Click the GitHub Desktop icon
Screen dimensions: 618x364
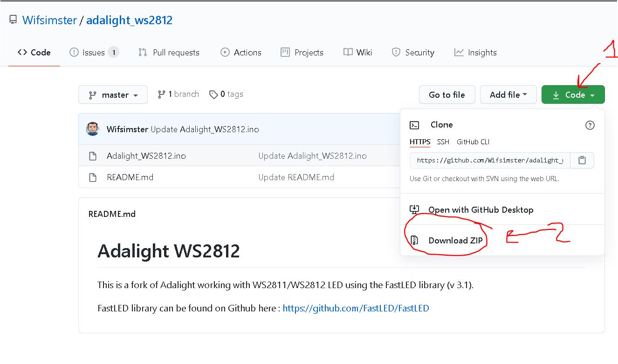click(x=414, y=209)
